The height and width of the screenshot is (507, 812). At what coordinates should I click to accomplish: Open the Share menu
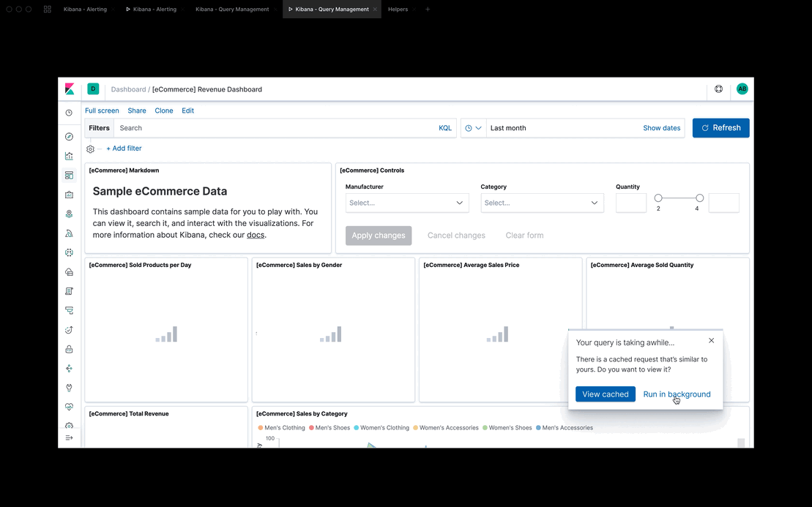[137, 110]
